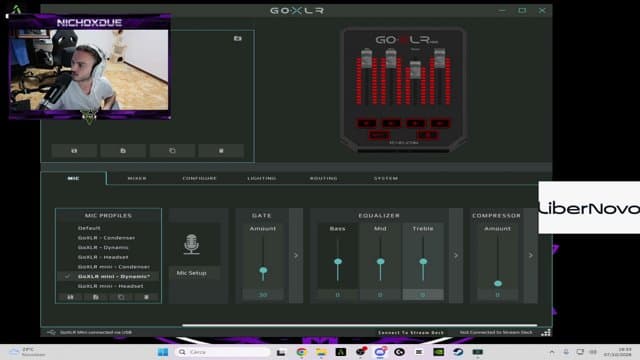Switch to the Mixer tab

[137, 178]
